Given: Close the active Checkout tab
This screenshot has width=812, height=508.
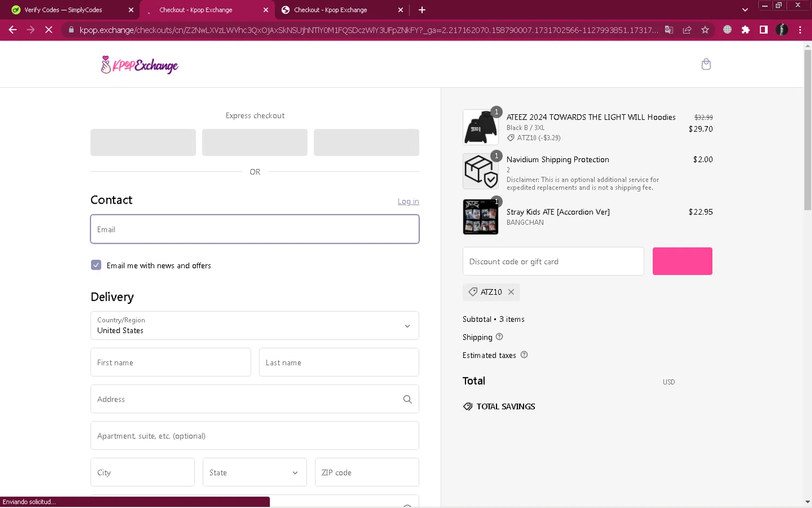Looking at the screenshot, I should point(266,10).
